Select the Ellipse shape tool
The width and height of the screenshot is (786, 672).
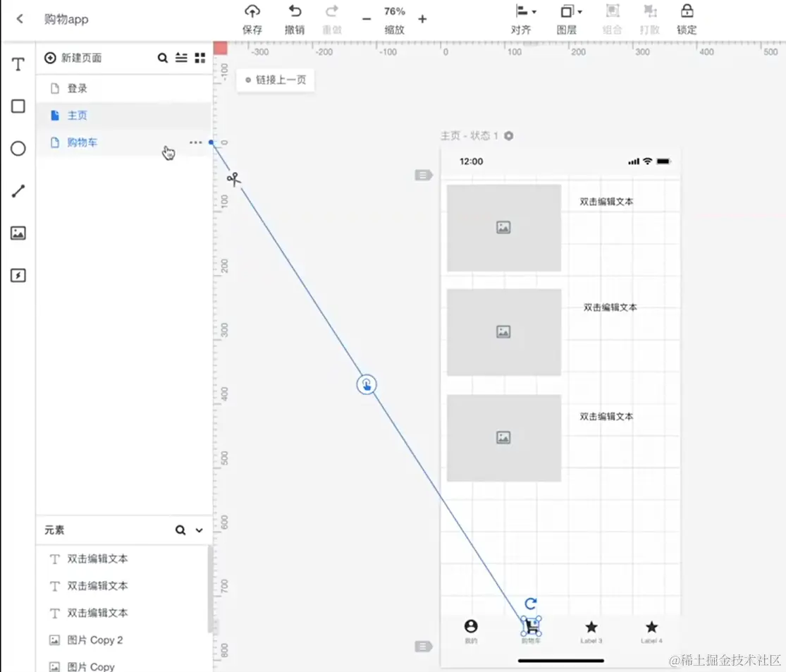pos(18,148)
